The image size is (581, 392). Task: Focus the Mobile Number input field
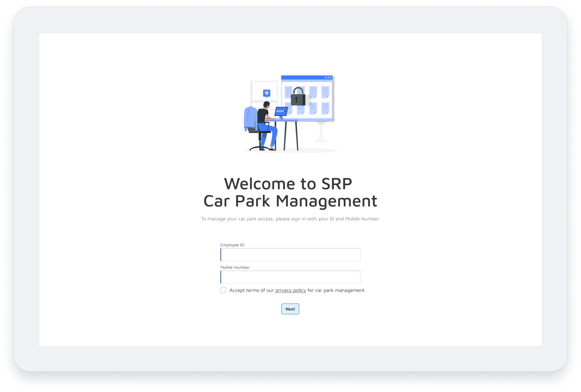(290, 277)
